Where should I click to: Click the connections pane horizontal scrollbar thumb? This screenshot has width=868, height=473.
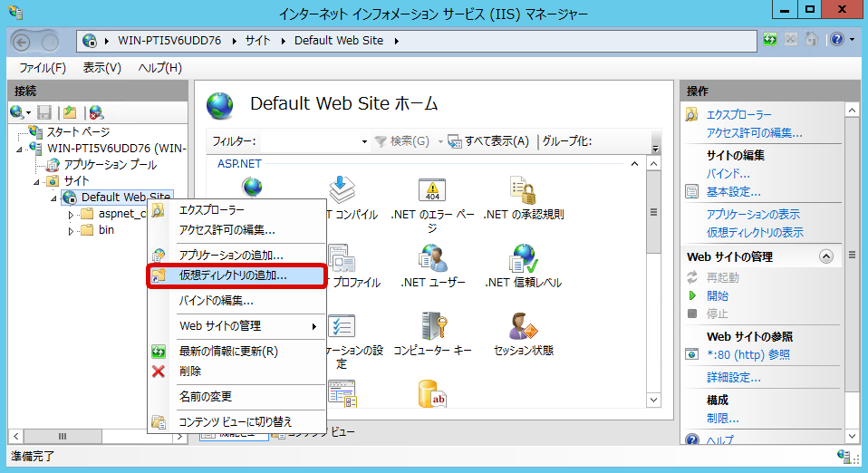[63, 437]
